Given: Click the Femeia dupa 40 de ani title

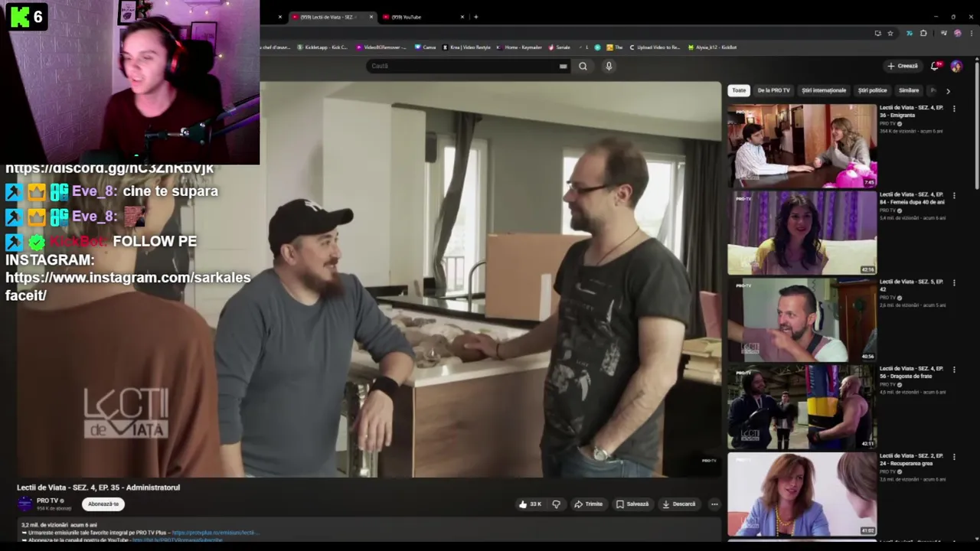Looking at the screenshot, I should pyautogui.click(x=912, y=198).
